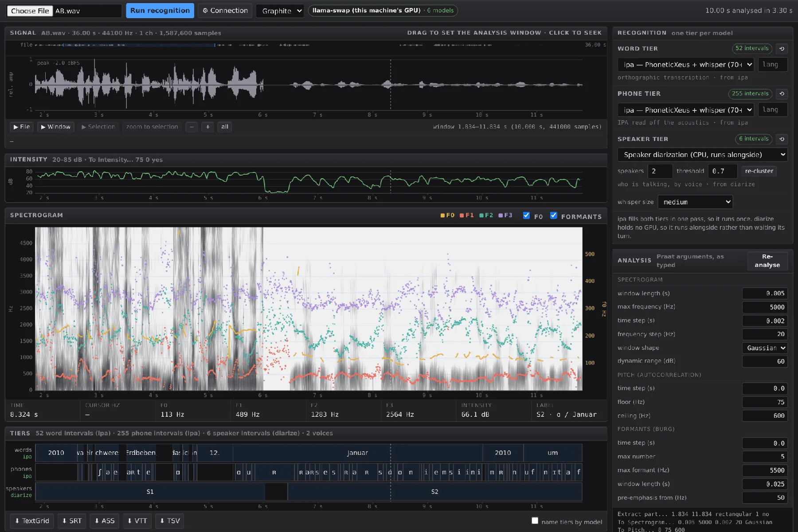The image size is (798, 532).
Task: Open the Graphite theme dropdown
Action: [280, 11]
